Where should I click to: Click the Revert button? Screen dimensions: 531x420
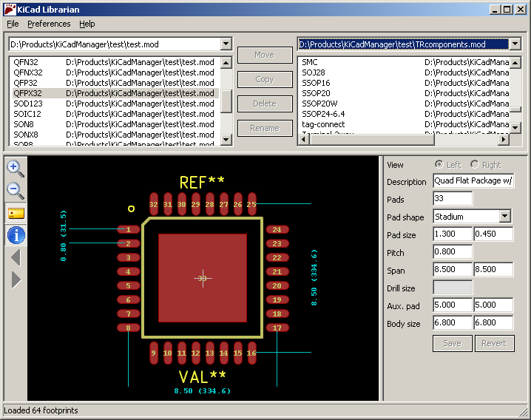click(x=494, y=343)
